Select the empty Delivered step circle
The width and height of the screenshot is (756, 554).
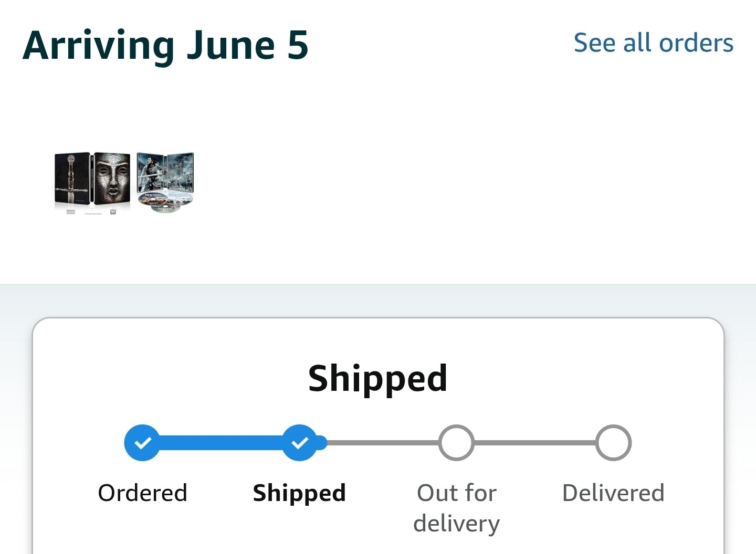(x=613, y=443)
